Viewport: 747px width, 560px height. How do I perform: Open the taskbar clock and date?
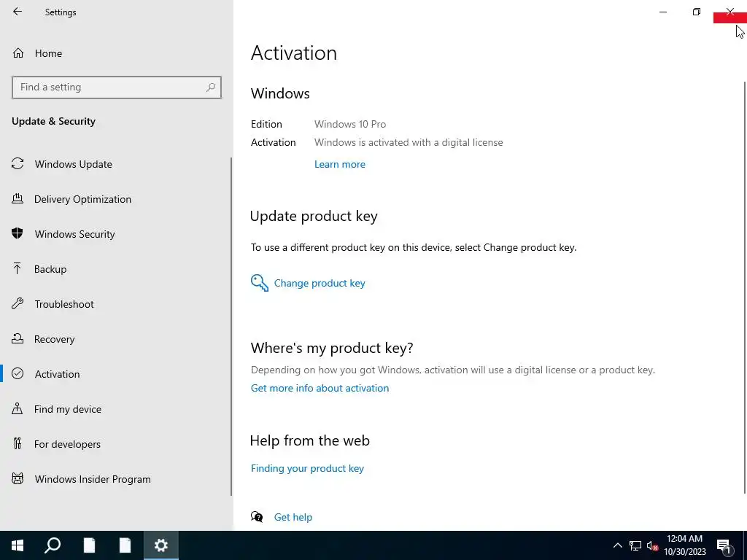[684, 545]
